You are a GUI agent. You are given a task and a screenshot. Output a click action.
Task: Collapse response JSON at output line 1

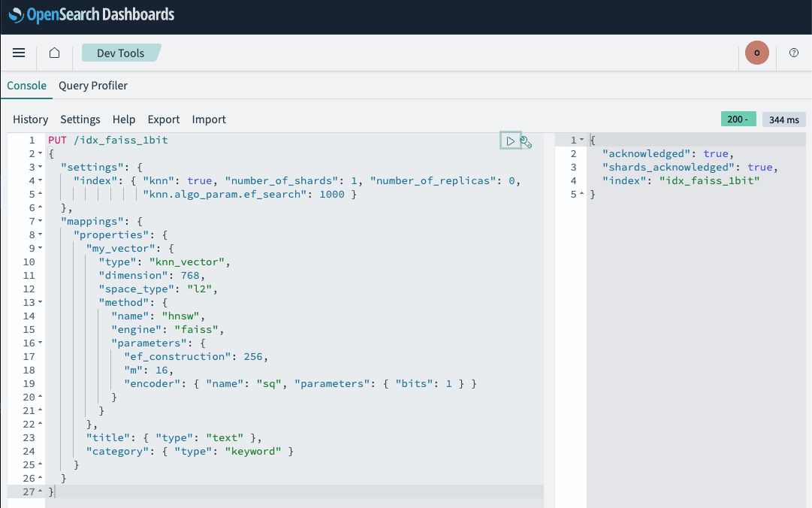point(581,140)
